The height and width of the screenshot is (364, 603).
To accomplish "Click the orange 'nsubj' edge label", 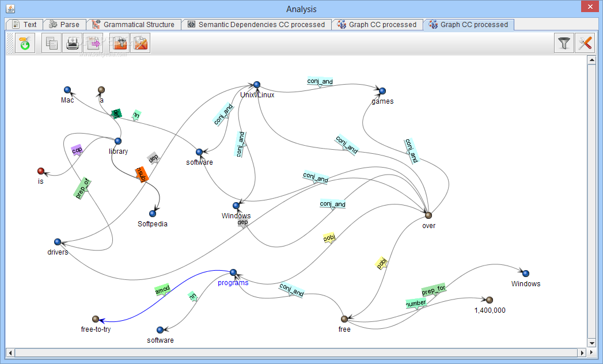I will click(x=142, y=175).
